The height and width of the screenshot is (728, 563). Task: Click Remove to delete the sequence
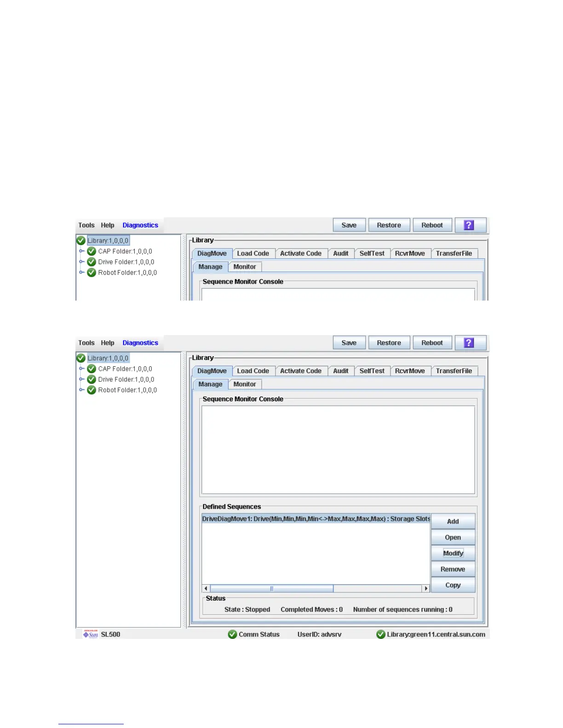[x=453, y=569]
